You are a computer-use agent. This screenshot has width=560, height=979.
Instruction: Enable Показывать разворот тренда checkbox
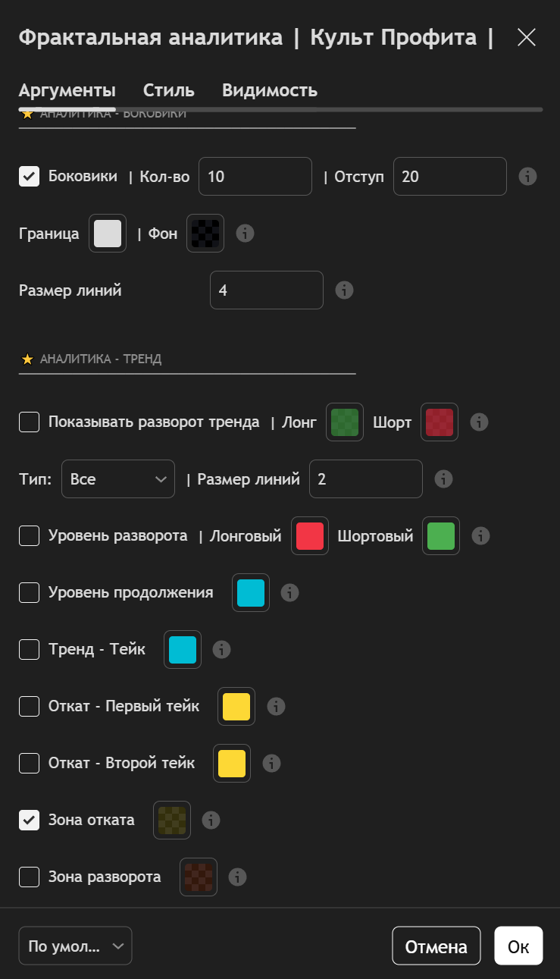(x=30, y=422)
